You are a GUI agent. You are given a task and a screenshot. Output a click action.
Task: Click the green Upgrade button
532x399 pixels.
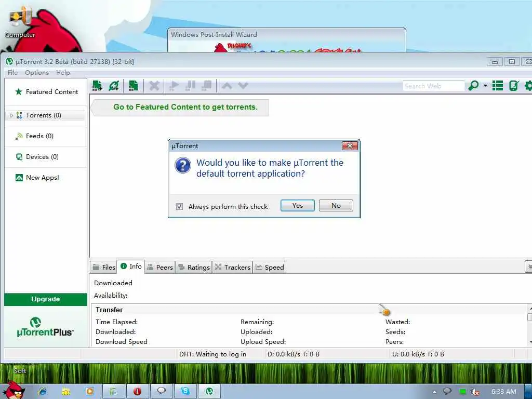point(46,299)
